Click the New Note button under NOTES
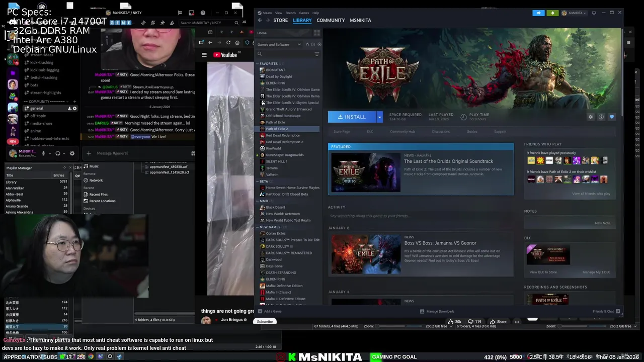 point(602,223)
